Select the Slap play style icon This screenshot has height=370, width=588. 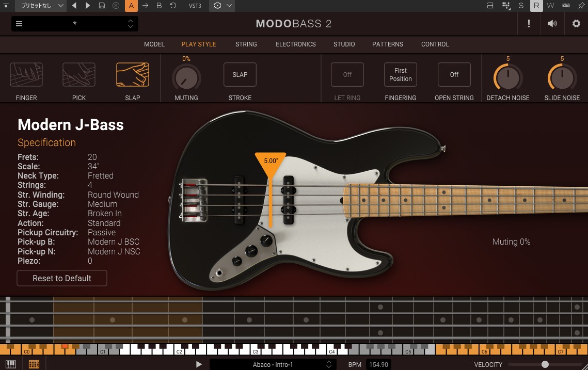[x=132, y=75]
